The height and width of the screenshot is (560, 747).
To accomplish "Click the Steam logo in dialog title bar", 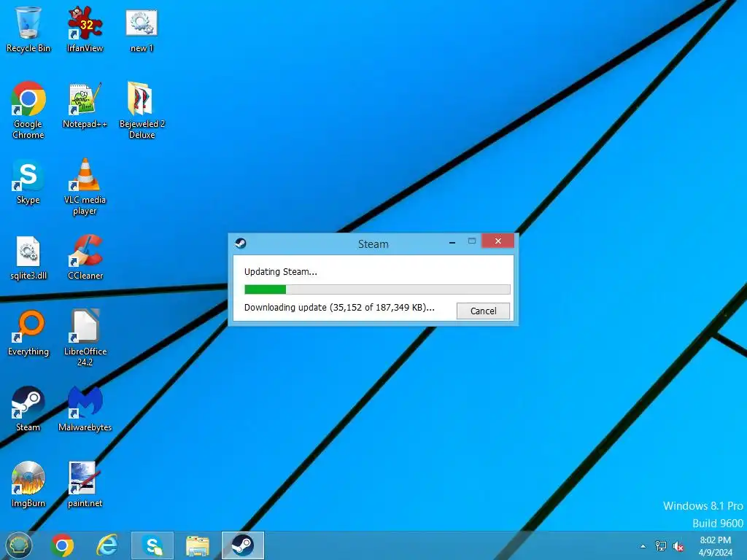I will pos(241,244).
